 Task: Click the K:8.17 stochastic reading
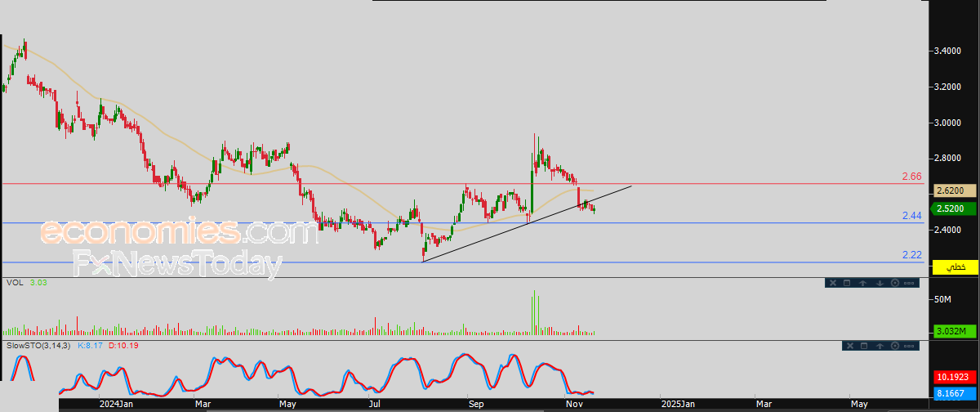(x=89, y=346)
